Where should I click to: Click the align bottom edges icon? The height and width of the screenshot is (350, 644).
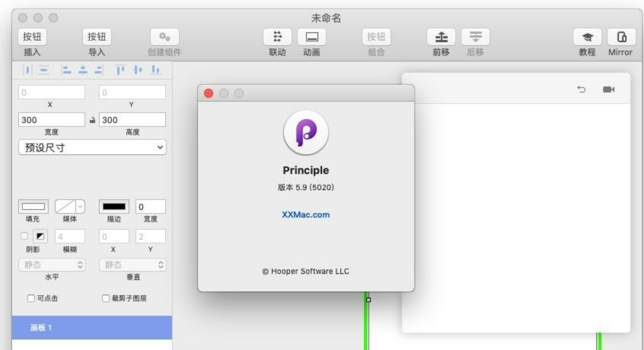pos(156,70)
